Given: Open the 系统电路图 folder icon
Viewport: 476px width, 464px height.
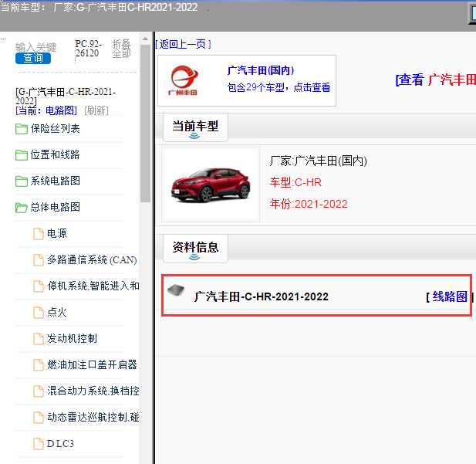Looking at the screenshot, I should point(22,181).
